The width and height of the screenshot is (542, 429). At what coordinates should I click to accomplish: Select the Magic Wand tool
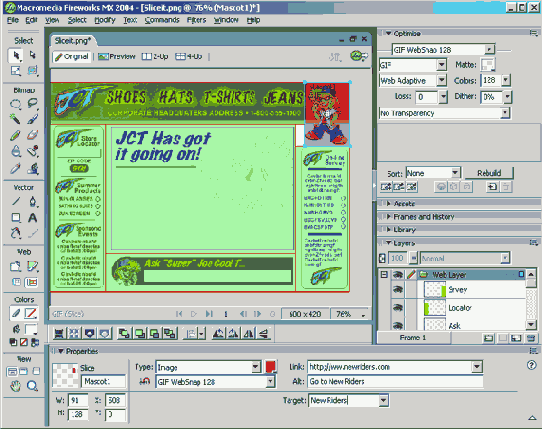pos(15,119)
